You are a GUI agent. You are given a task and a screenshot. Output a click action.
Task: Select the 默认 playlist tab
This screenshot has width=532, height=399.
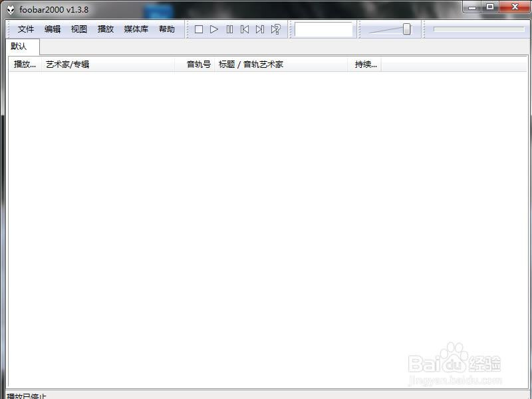(x=23, y=47)
